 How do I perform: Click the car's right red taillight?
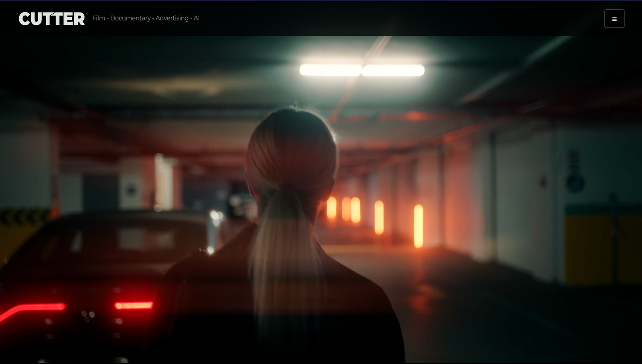click(134, 305)
